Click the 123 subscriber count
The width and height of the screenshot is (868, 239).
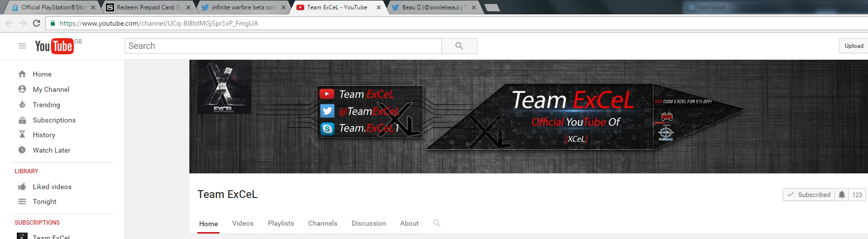(857, 195)
